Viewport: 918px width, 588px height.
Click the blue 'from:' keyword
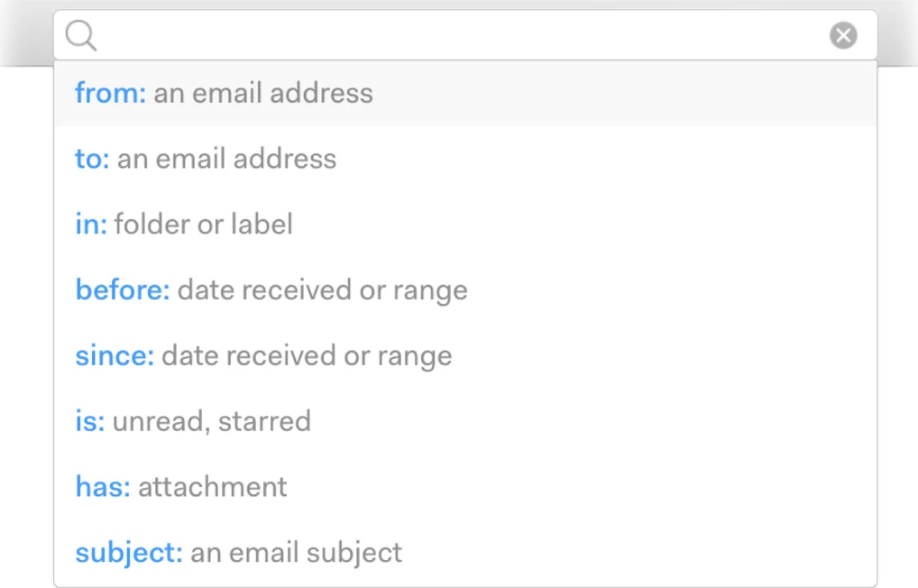tap(110, 93)
